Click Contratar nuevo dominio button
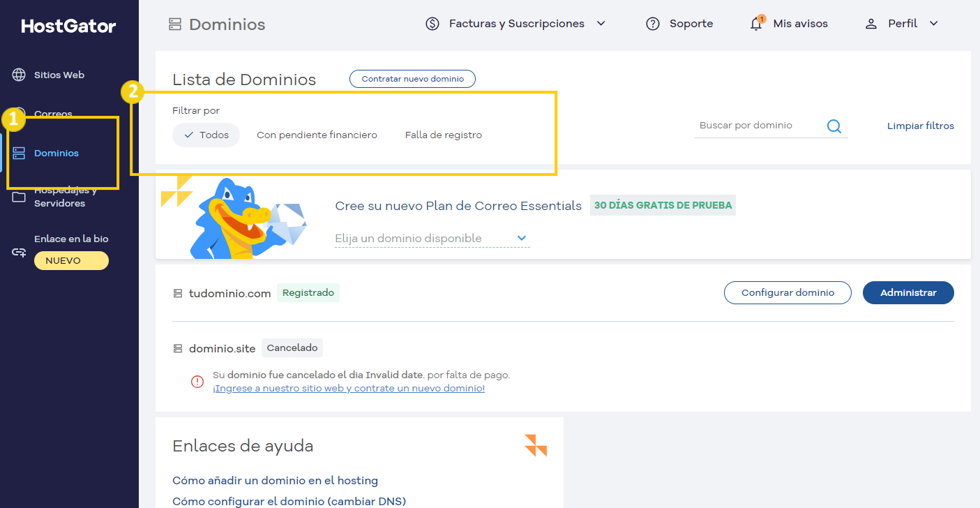Viewport: 980px width, 508px height. point(412,79)
